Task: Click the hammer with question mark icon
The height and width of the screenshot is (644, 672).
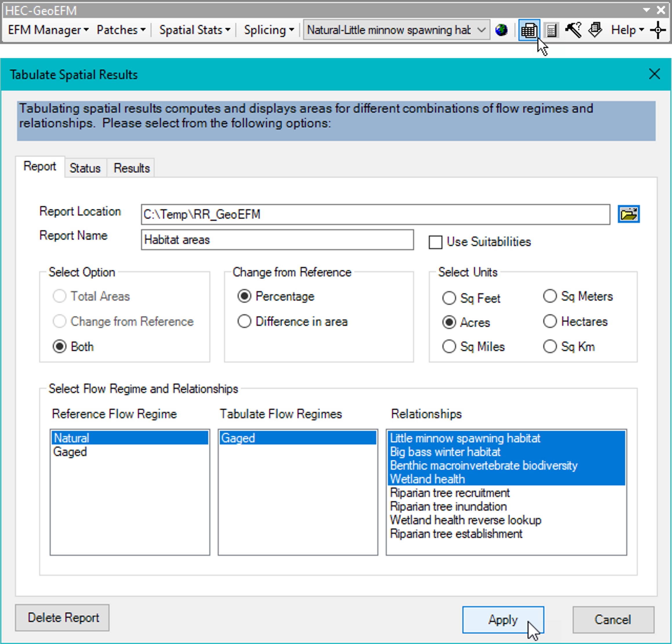Action: [573, 30]
